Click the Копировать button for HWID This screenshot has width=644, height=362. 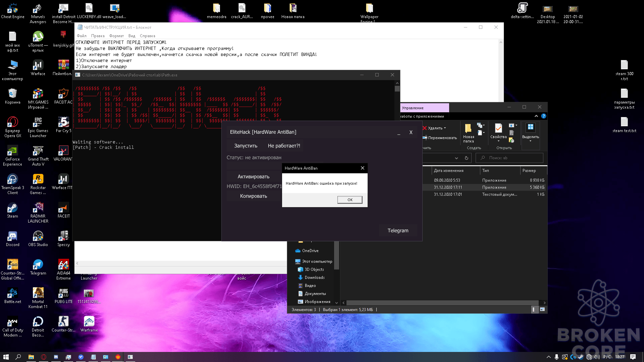tap(254, 196)
